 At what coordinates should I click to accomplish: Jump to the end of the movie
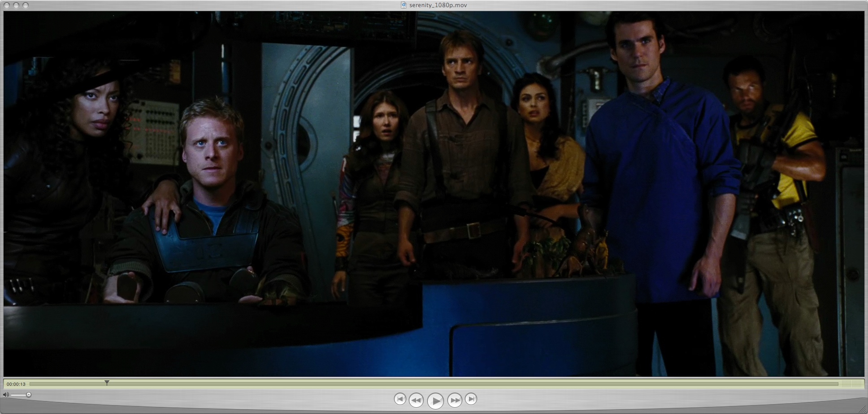(x=471, y=399)
